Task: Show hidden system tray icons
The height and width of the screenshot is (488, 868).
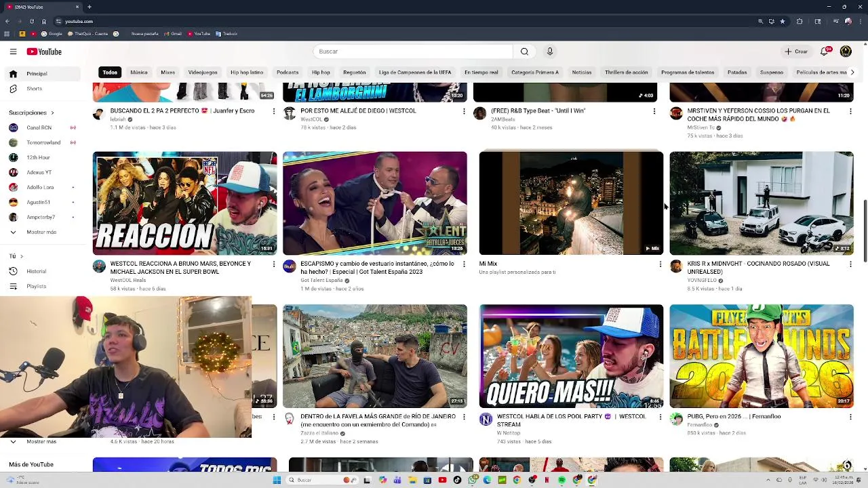Action: point(770,480)
